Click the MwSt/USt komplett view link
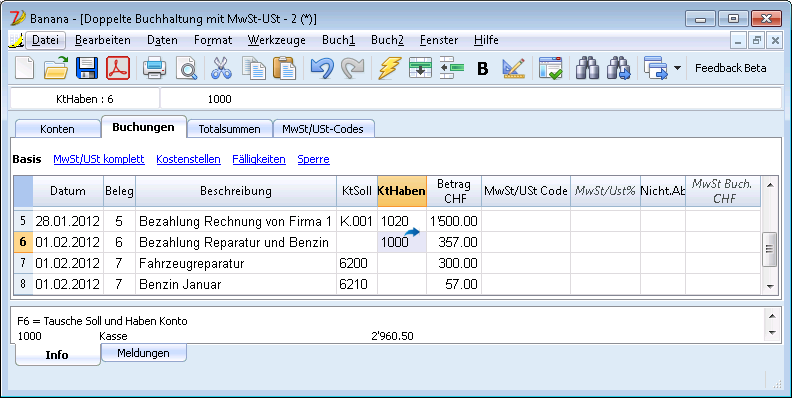The image size is (792, 398). click(99, 159)
